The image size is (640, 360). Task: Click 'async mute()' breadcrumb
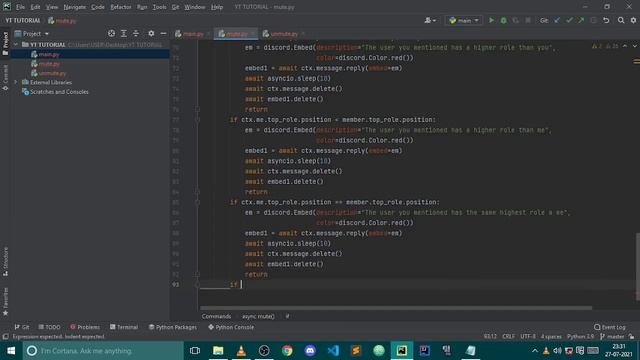coord(258,316)
